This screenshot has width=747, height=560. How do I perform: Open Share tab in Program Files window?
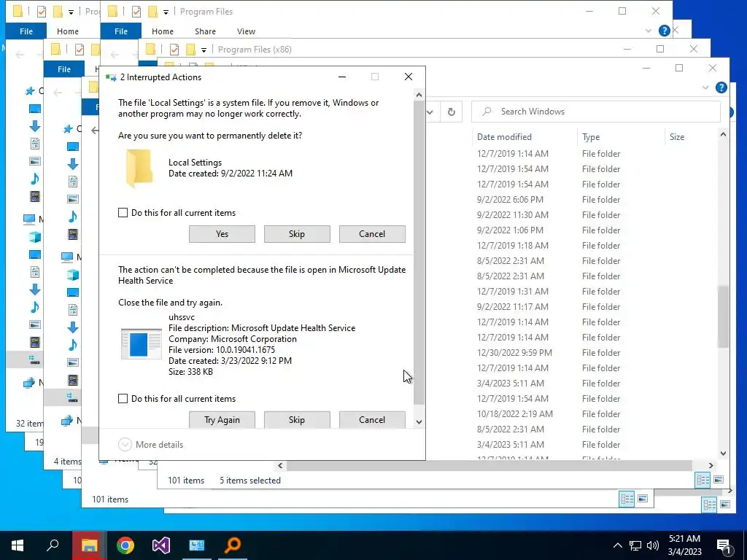coord(205,31)
